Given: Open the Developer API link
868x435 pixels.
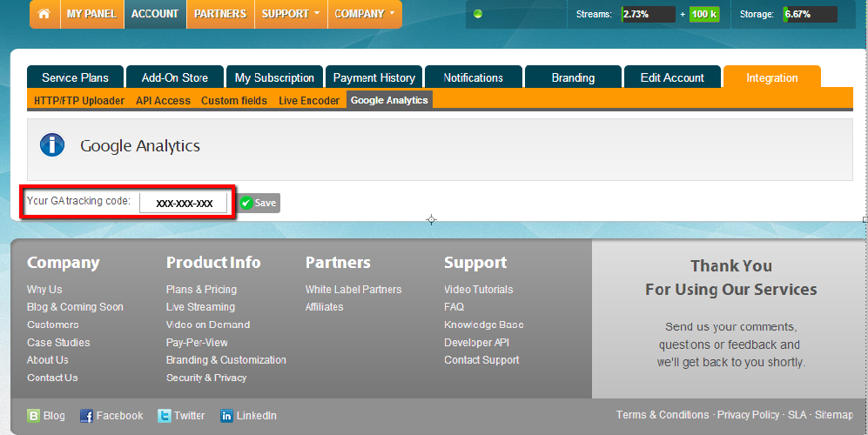Looking at the screenshot, I should click(x=476, y=343).
